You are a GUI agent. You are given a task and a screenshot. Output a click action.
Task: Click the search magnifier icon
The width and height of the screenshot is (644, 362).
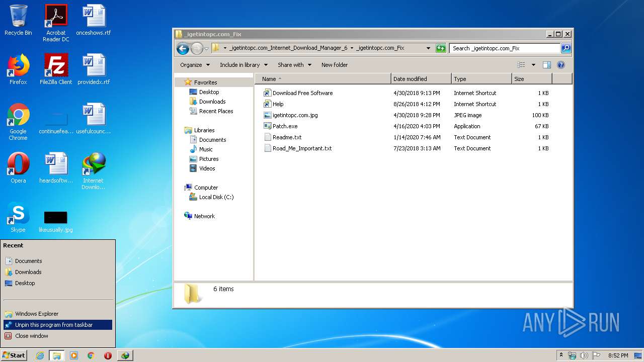click(566, 48)
